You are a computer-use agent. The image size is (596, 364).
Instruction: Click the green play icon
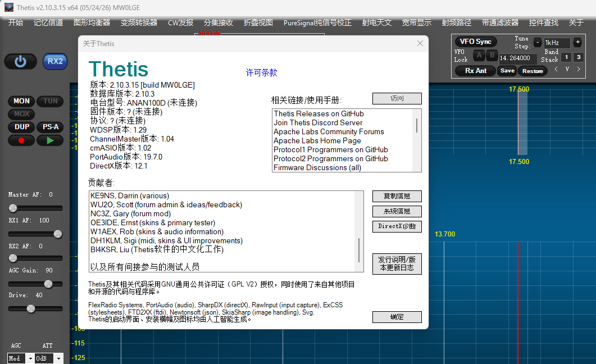[x=50, y=140]
